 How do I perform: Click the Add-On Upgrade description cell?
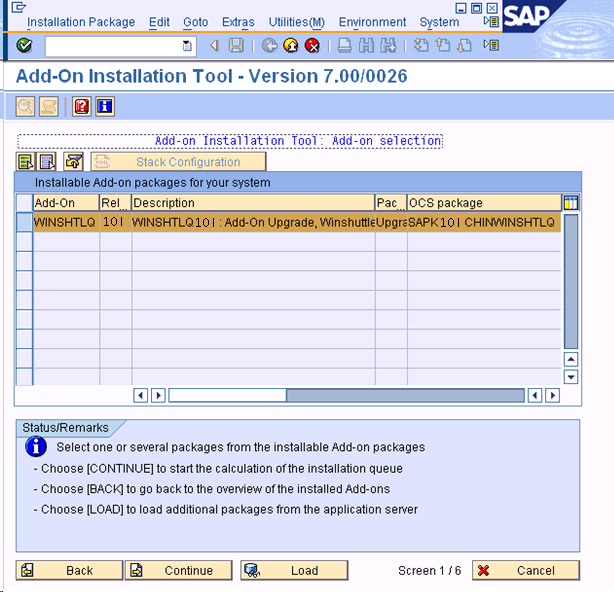[x=253, y=222]
